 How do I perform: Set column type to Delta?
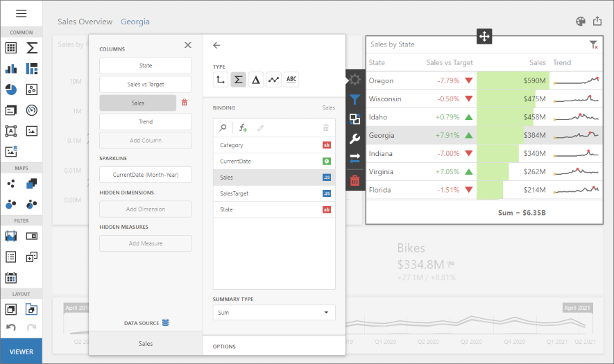point(256,80)
